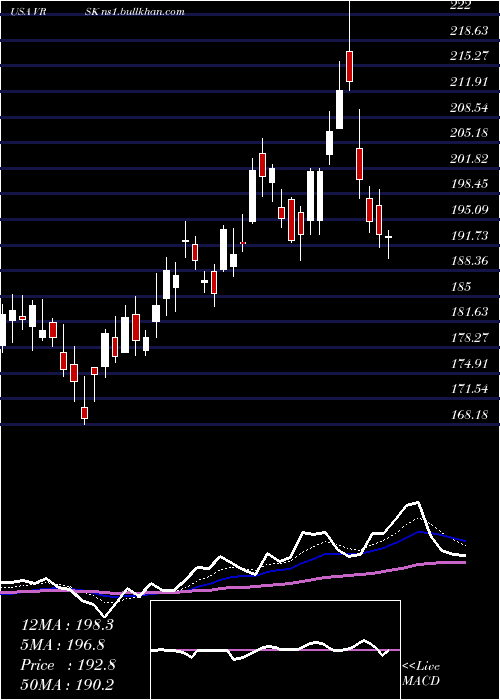Click the USA VR SK ns1.bullkhan.com header text
This screenshot has width=500, height=700.
click(x=98, y=12)
